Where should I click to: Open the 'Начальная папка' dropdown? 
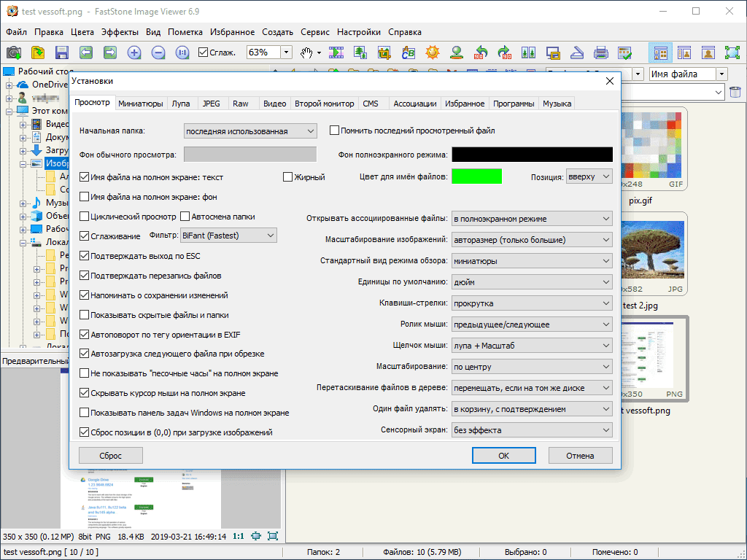coord(250,131)
